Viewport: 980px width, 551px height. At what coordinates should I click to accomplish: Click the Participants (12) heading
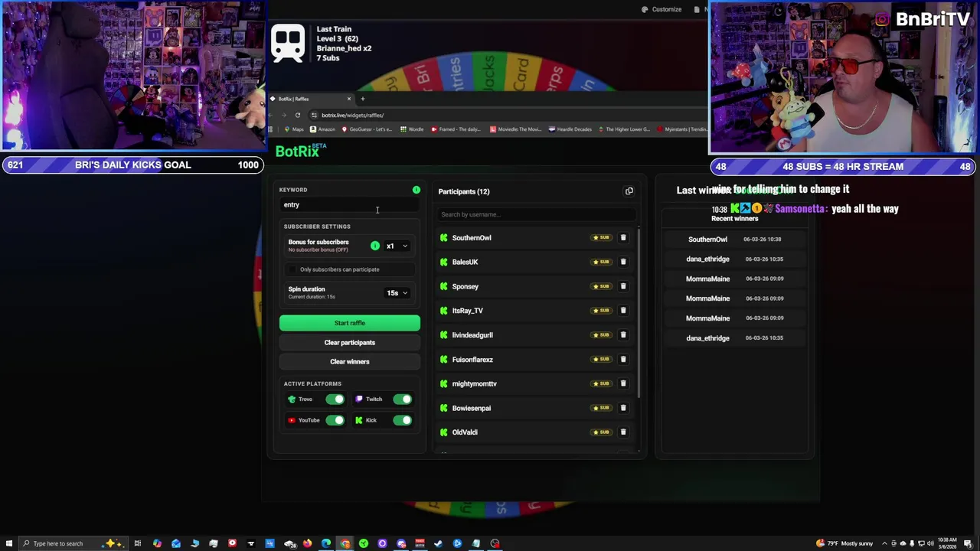[x=464, y=191]
